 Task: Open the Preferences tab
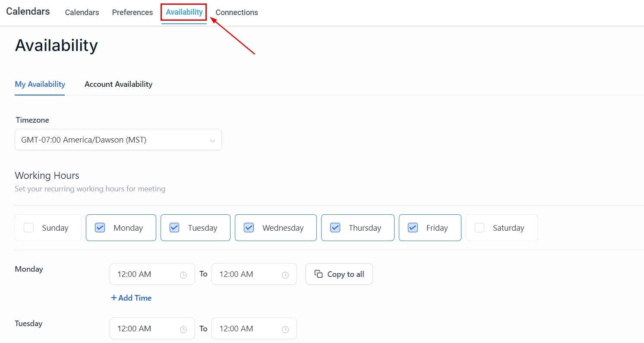tap(133, 13)
